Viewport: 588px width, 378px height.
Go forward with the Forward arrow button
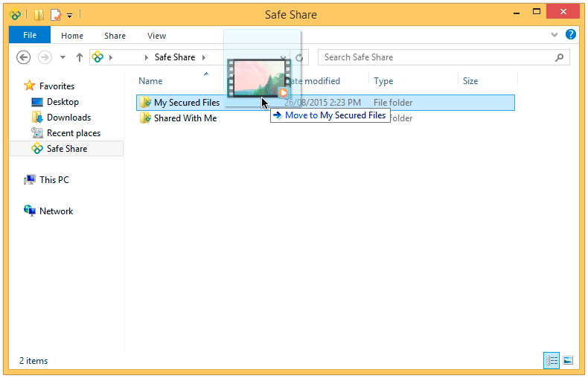pos(45,57)
